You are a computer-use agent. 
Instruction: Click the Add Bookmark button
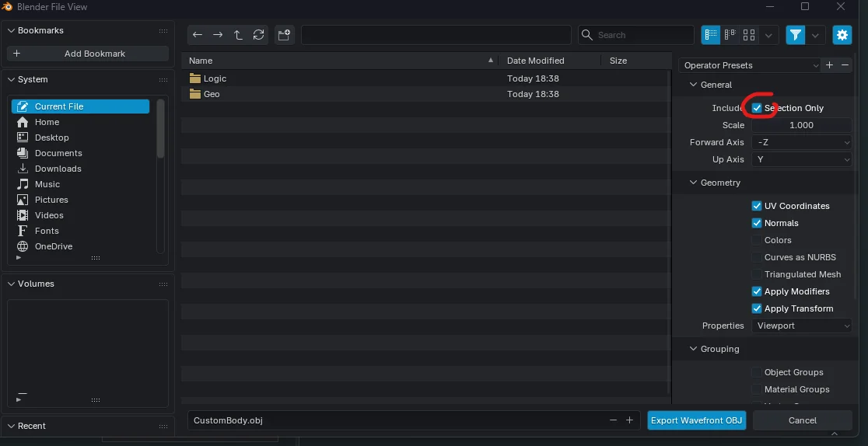tap(87, 54)
